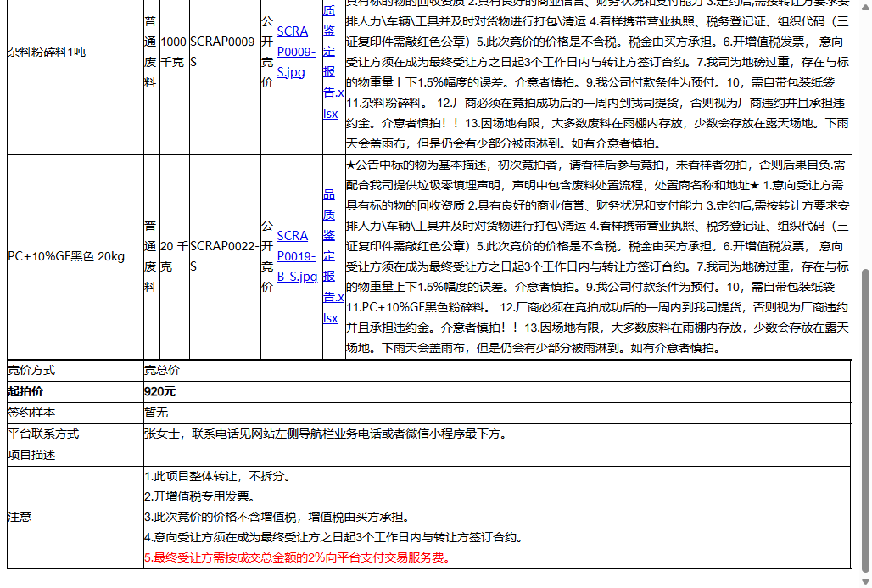Screen dimensions: 872x588
Task: Open quality report xlsx for 杂料粉碎料1吨
Action: click(x=333, y=61)
